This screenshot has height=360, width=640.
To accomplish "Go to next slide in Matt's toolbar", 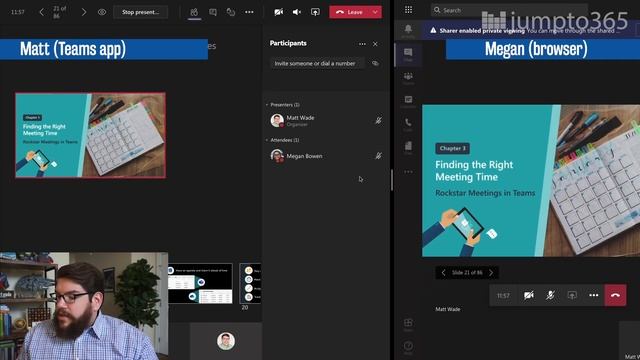I will coord(84,12).
